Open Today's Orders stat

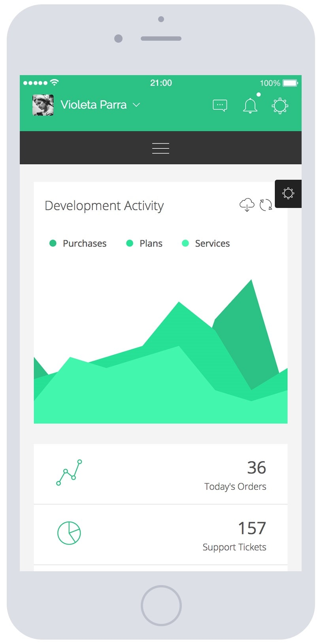point(235,474)
